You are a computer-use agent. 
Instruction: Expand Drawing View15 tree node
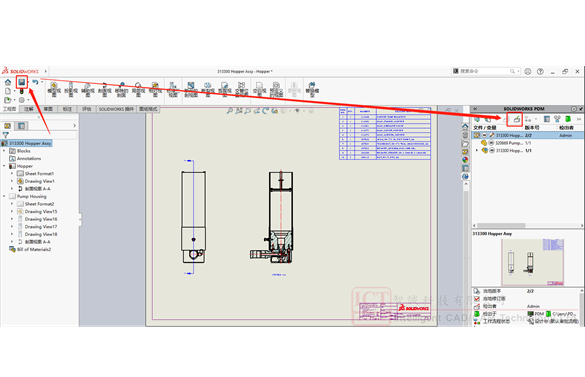pyautogui.click(x=12, y=212)
